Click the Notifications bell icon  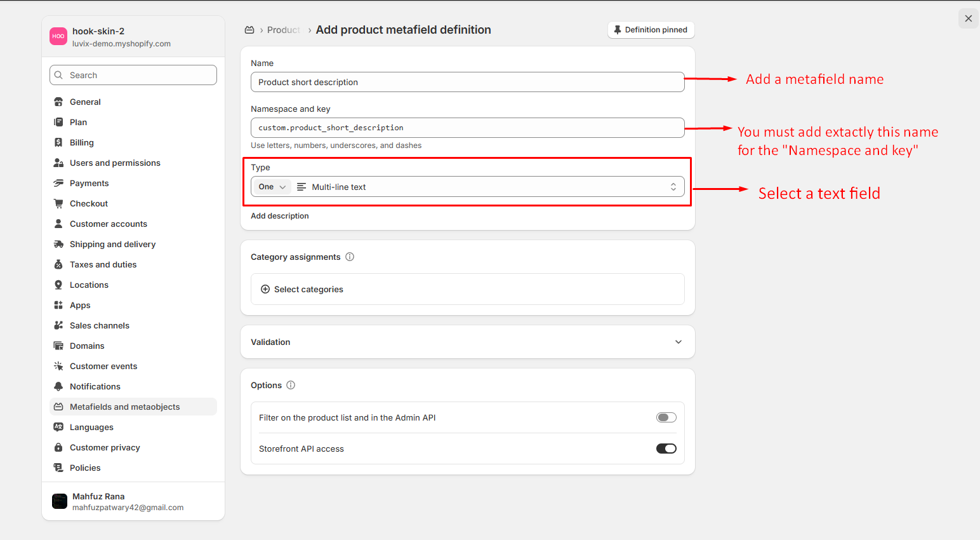click(x=58, y=386)
